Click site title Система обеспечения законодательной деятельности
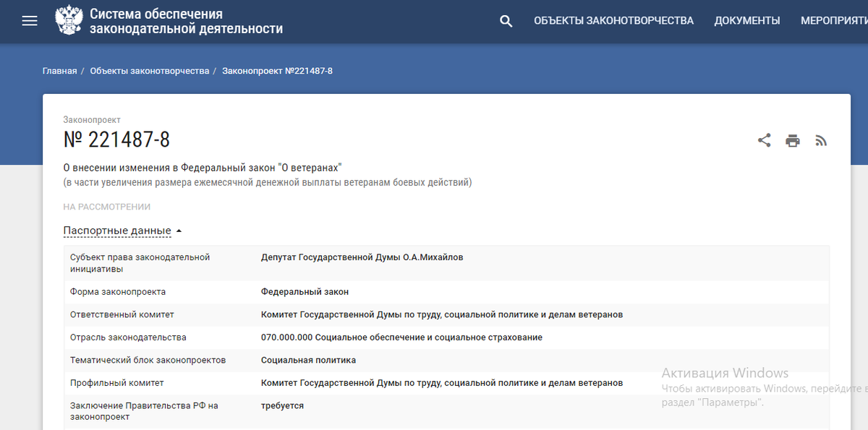Viewport: 868px width, 430px height. (x=186, y=22)
